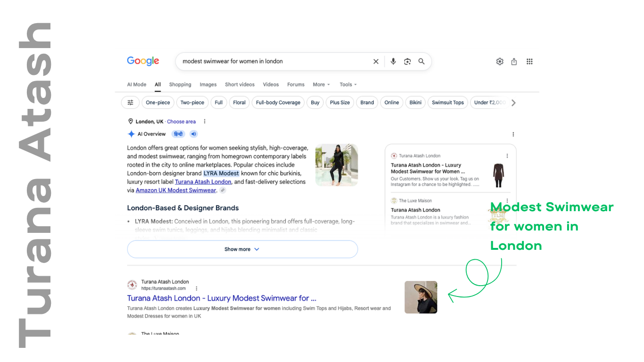Screen dimensions: 644x362
Task: Select the Online filter chip
Action: coord(392,102)
